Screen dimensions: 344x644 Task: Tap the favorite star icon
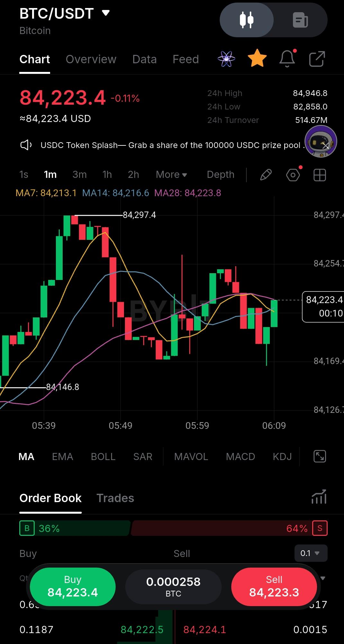click(x=257, y=58)
